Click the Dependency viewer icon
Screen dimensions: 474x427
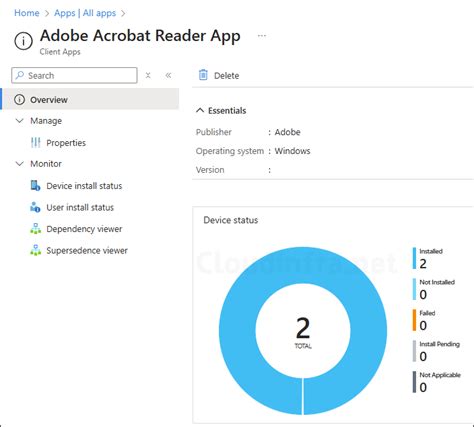coord(35,229)
